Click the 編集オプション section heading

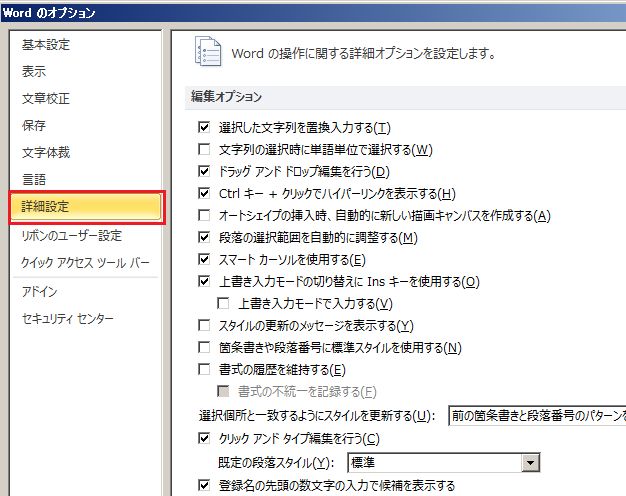coord(226,96)
